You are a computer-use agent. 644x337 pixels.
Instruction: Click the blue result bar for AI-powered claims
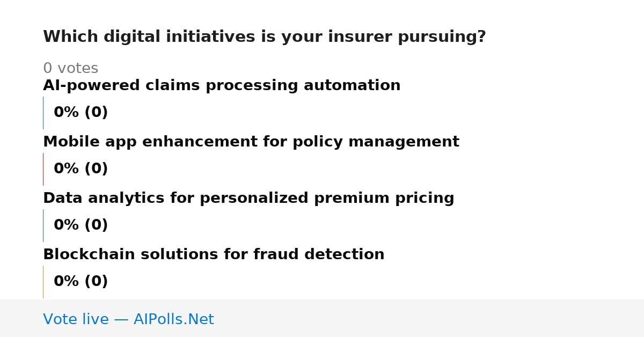(x=43, y=113)
